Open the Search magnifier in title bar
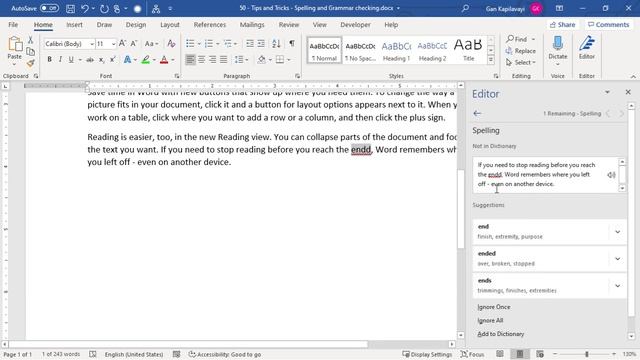The width and height of the screenshot is (640, 360). pos(465,8)
